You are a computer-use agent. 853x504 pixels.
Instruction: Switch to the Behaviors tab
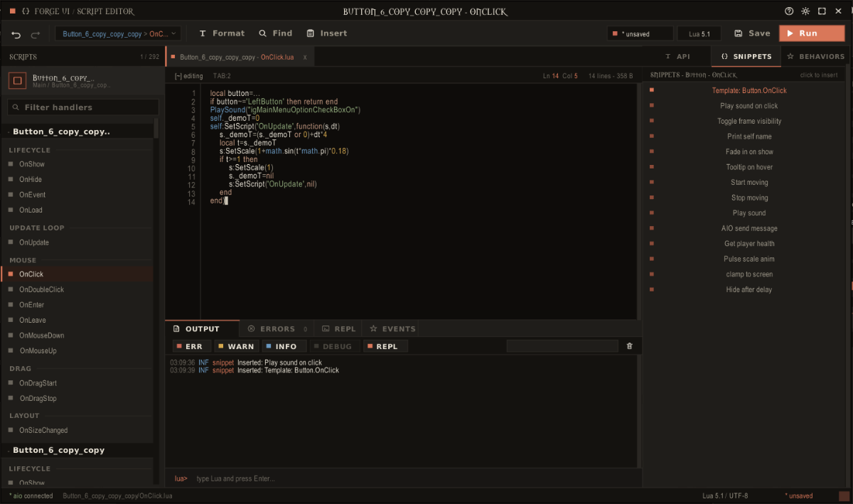click(816, 56)
